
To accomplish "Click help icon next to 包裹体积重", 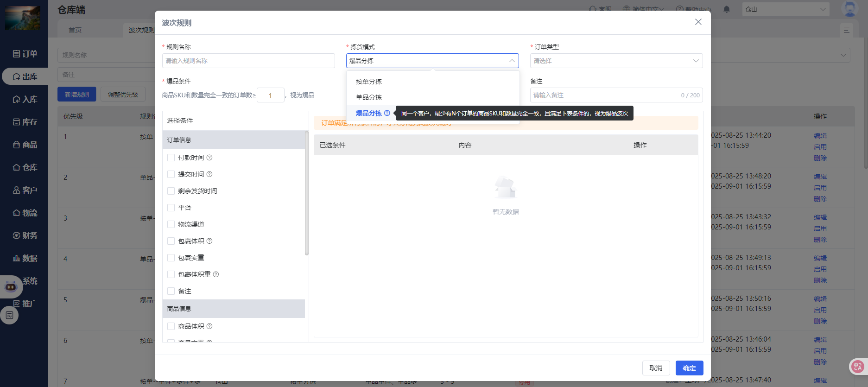I will click(x=216, y=274).
